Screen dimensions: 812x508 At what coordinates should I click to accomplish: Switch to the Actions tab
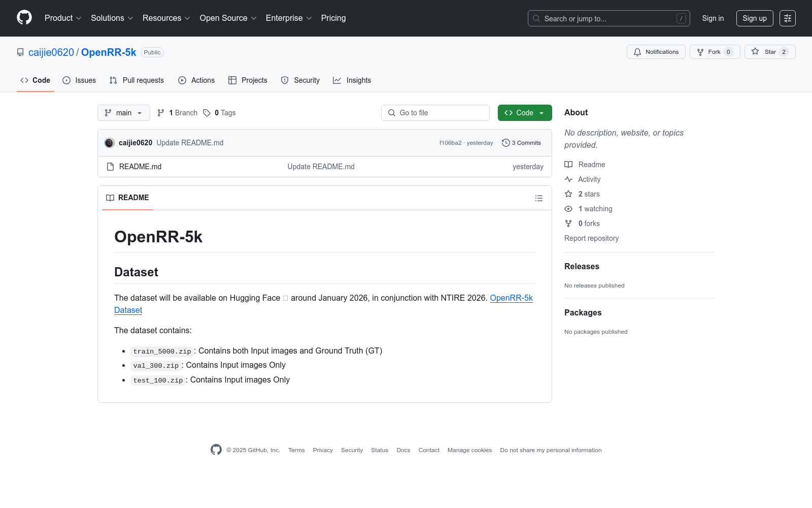pos(196,80)
